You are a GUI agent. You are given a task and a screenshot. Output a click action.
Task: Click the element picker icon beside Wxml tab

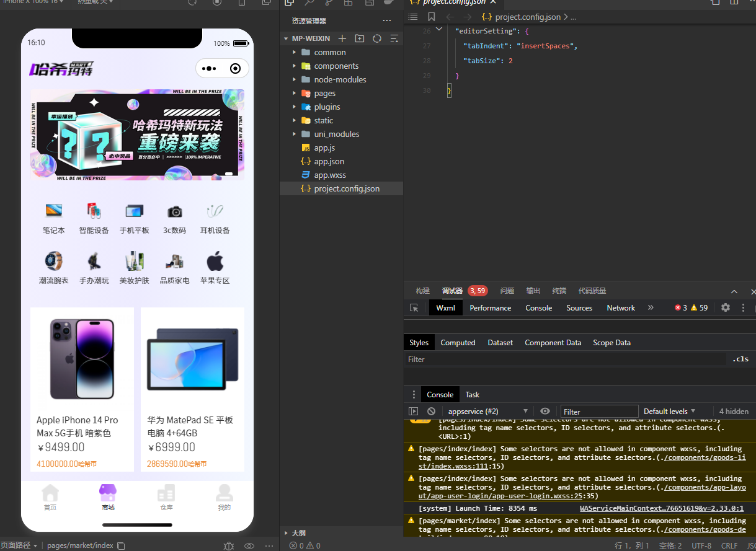pyautogui.click(x=414, y=308)
